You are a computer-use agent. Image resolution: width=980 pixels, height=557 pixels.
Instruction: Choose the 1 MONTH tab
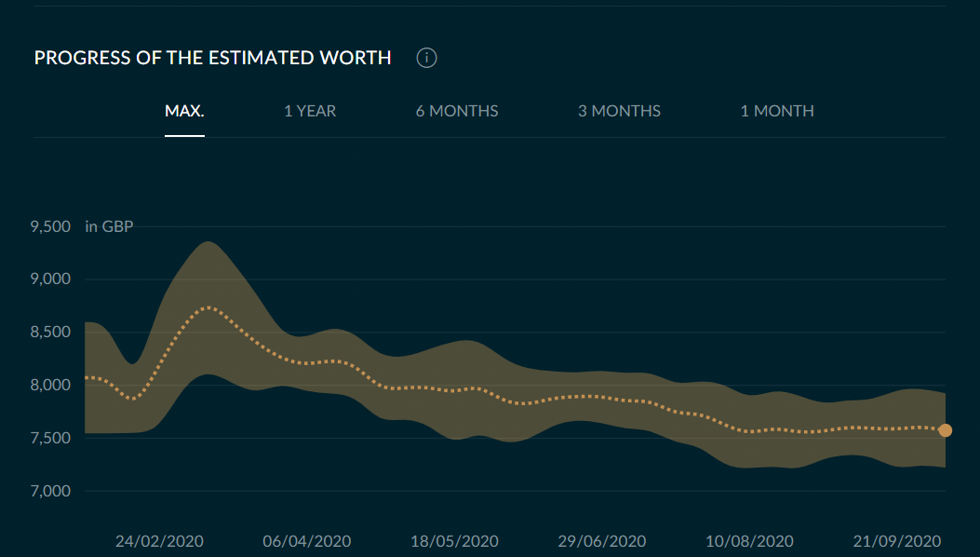(777, 111)
